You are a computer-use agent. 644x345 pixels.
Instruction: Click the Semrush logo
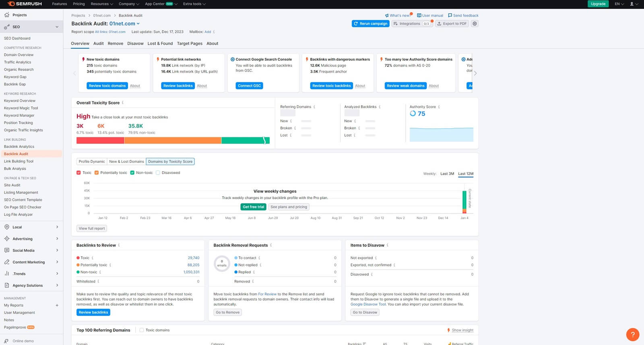25,4
